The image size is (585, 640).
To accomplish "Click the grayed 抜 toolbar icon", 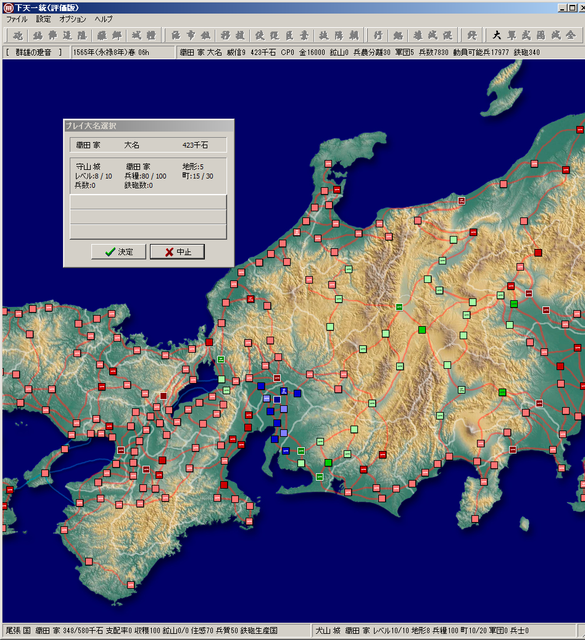I will 324,36.
